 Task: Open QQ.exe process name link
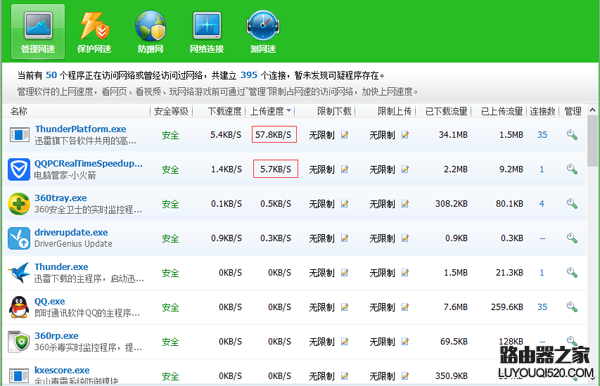point(50,301)
